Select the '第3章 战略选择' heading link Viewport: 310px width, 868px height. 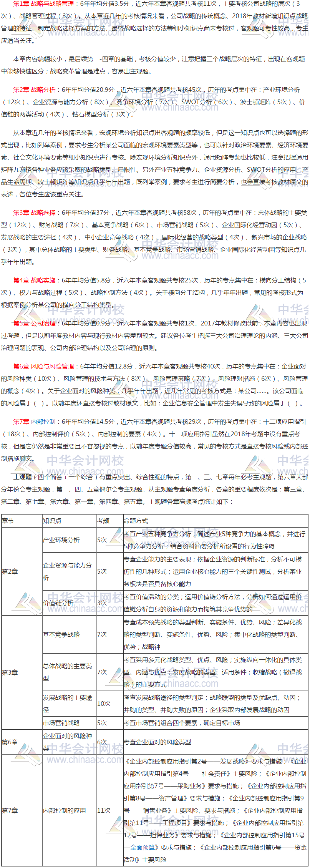34,213
